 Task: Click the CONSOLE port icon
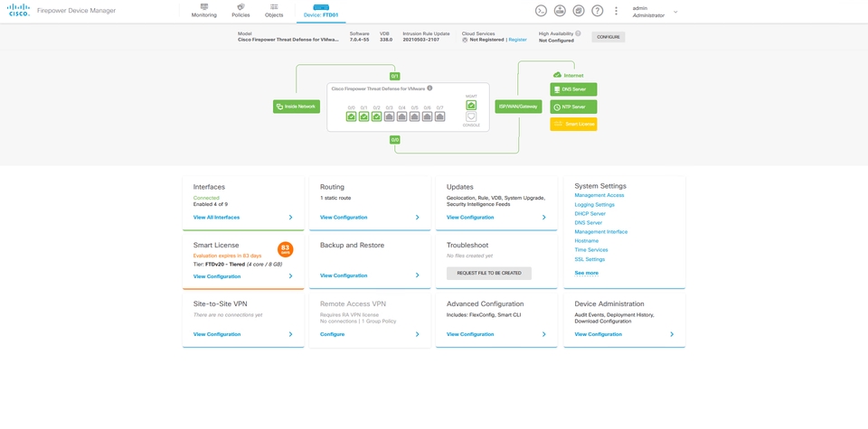coord(471,117)
